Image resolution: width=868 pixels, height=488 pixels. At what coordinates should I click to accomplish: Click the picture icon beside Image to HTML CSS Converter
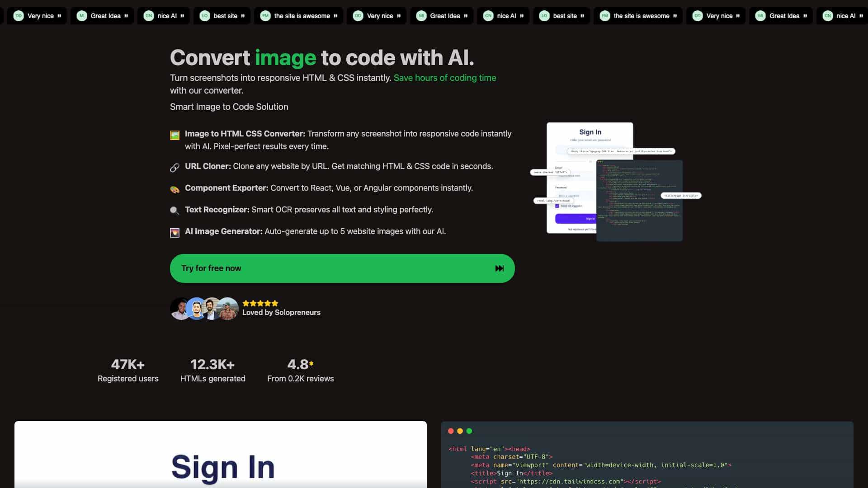click(x=175, y=135)
